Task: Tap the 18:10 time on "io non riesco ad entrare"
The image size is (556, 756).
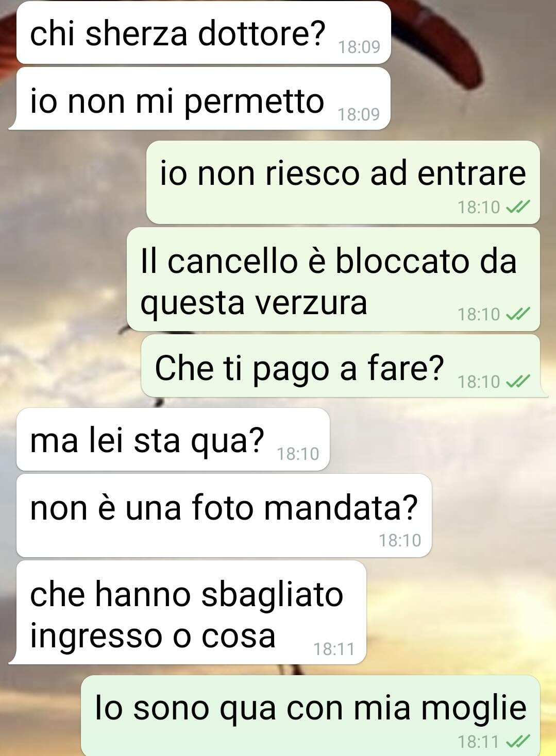Action: (479, 207)
